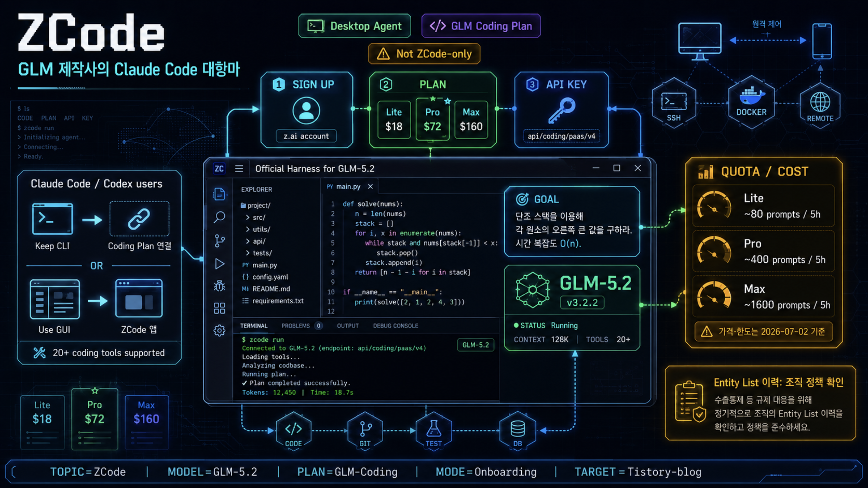Click the SSH terminal hexagon
Viewport: 868px width, 488px height.
(674, 103)
